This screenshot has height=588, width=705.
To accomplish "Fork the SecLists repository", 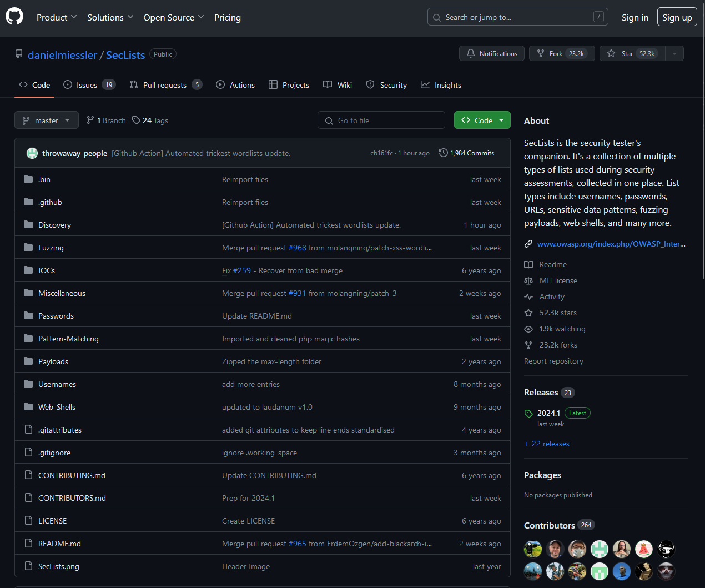I will (x=562, y=53).
